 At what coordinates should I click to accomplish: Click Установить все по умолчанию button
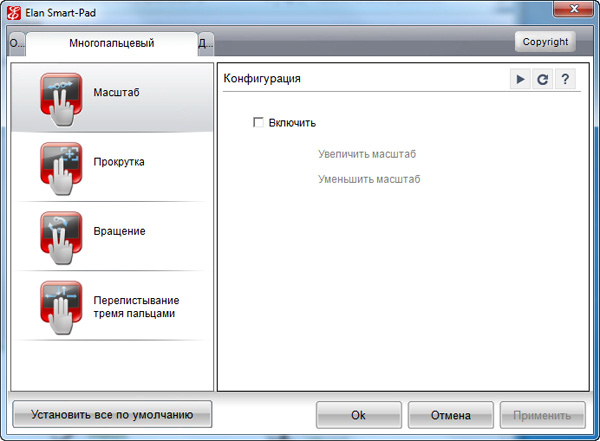click(111, 414)
